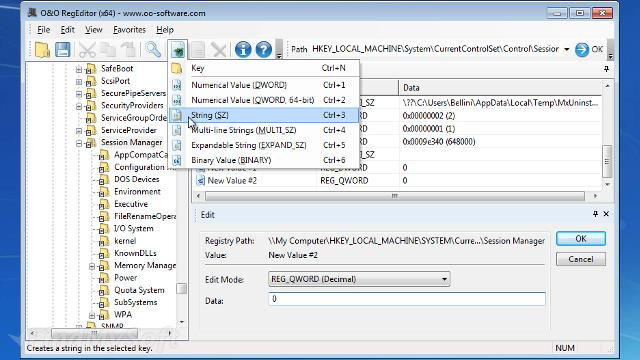Collapse the Memory Management node
Image resolution: width=640 pixels, height=360 pixels.
[92, 266]
